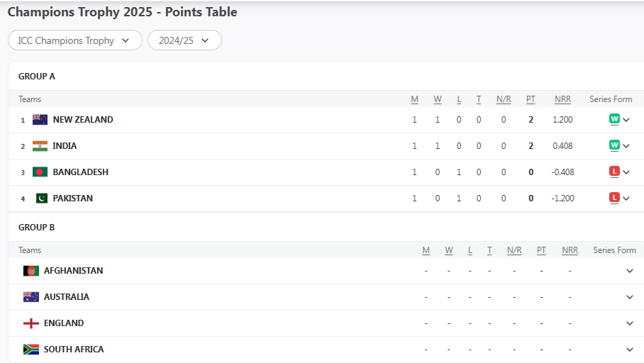The height and width of the screenshot is (363, 644).
Task: Click the PT column header in Group B
Action: pos(541,250)
